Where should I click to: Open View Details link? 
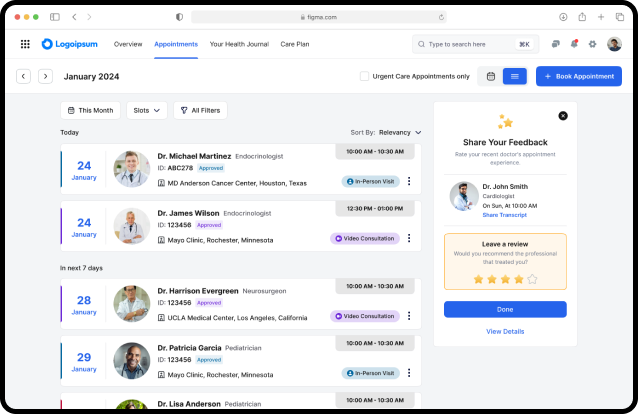(505, 331)
